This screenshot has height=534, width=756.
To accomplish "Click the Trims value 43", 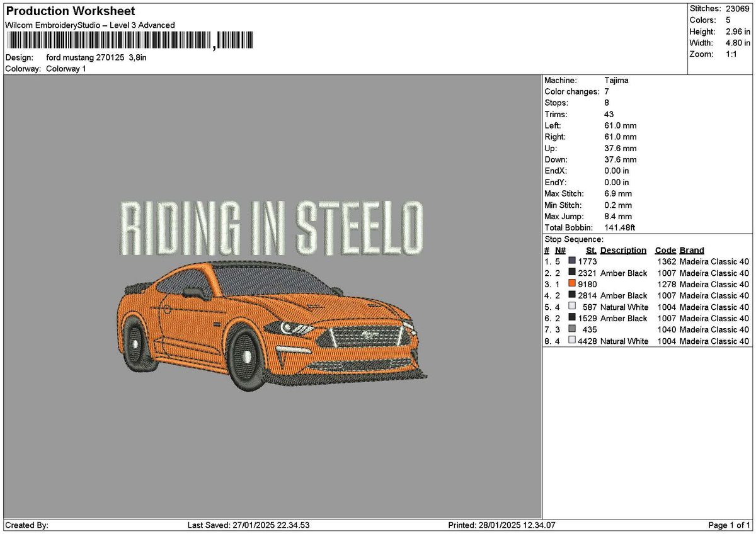I will click(609, 114).
